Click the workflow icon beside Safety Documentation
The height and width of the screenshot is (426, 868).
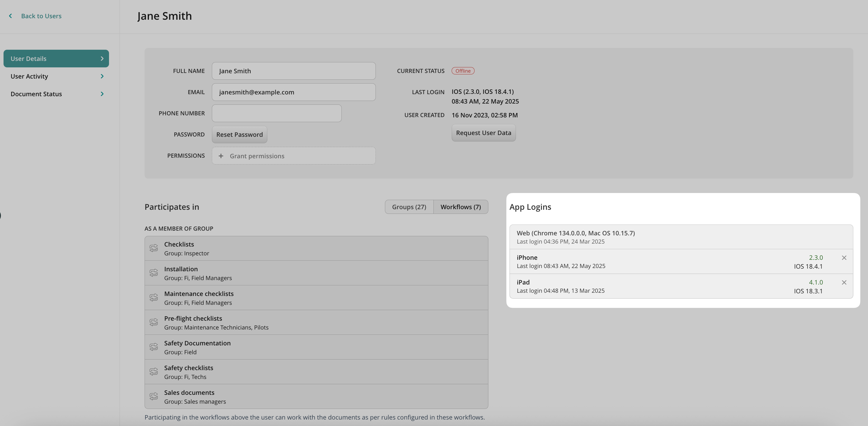pyautogui.click(x=154, y=347)
